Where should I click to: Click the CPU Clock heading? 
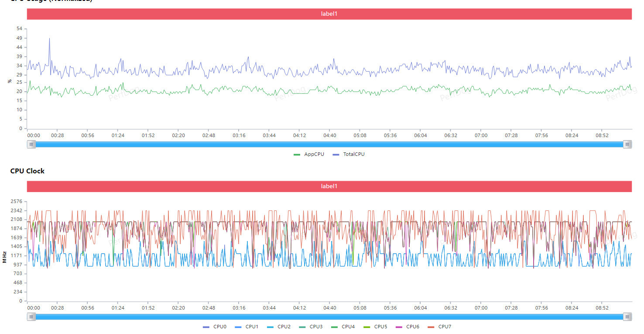click(x=27, y=171)
